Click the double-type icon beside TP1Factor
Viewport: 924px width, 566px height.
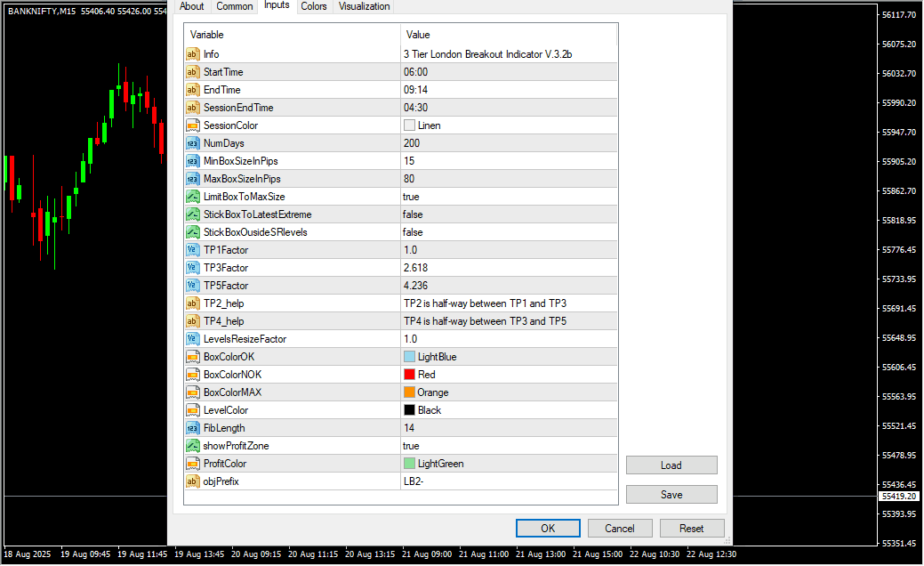point(192,250)
